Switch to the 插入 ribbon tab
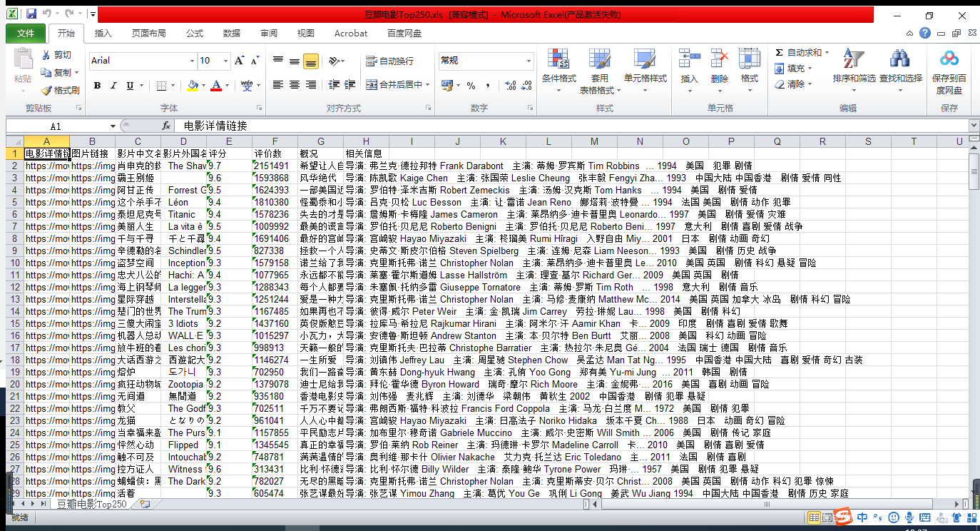 click(103, 33)
